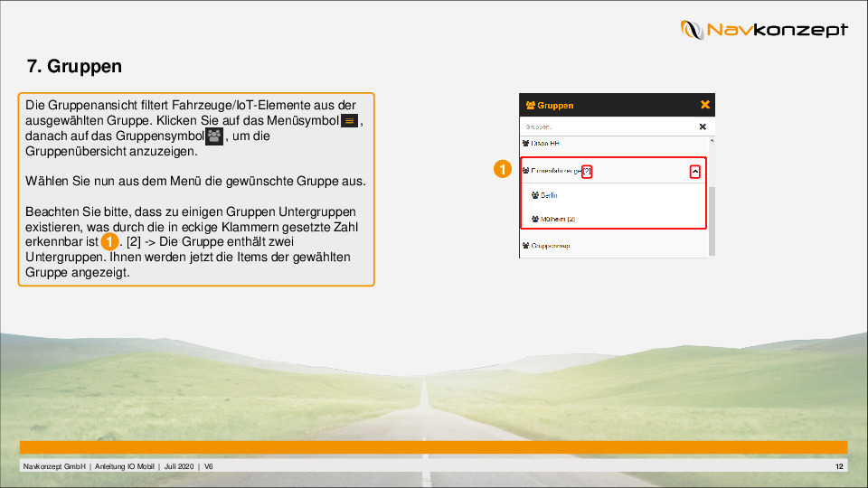The image size is (868, 488).
Task: Click the menu symbol icon in the instructions
Action: 349,120
